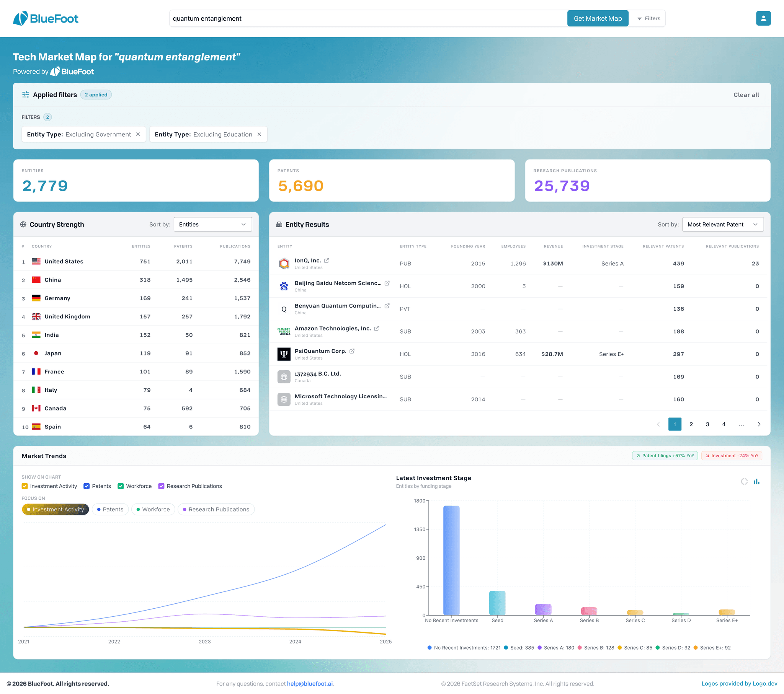784x694 pixels.
Task: Switch the investment stage chart to donut view
Action: coord(744,481)
